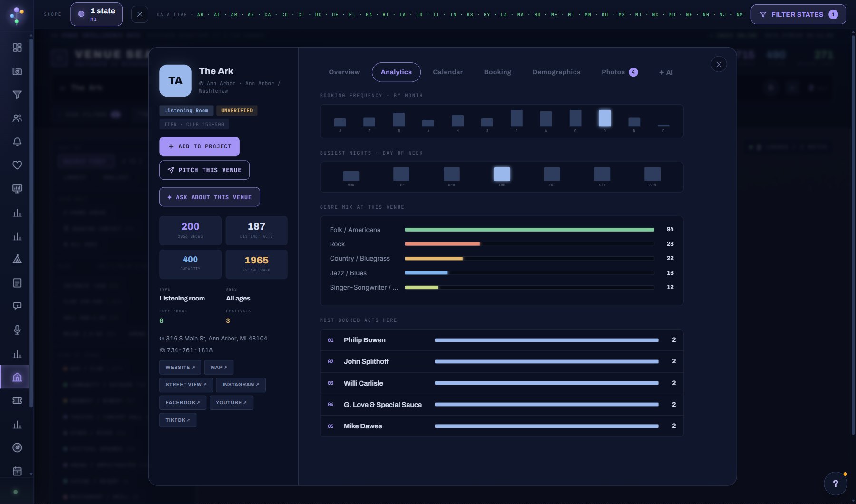The image size is (856, 504).
Task: Click the Philip Bowen act row
Action: 502,340
